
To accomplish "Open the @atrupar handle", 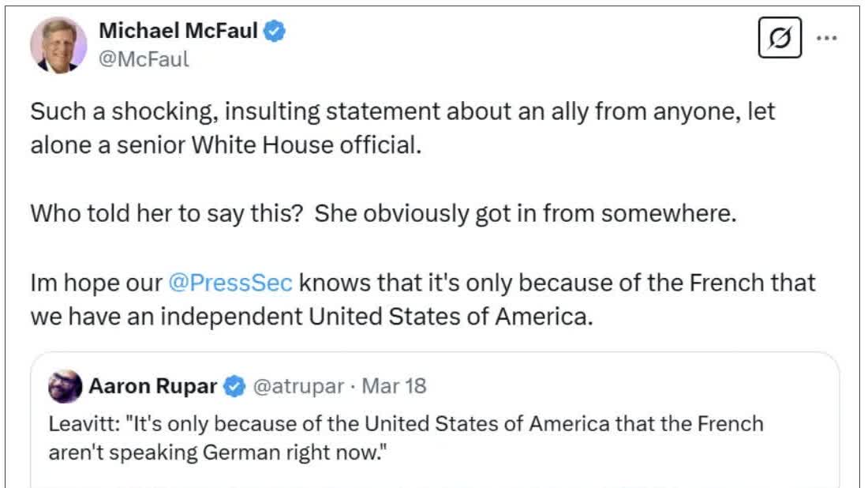I will 298,385.
